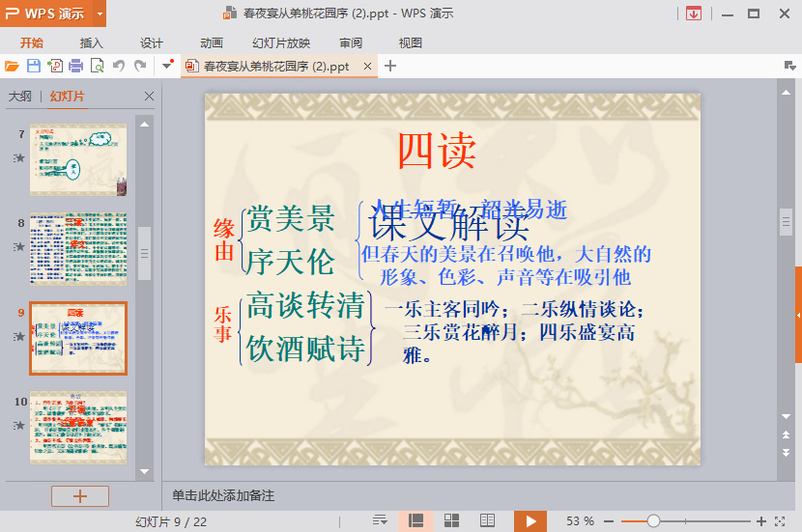Select normal view toggle in status bar
Image resolution: width=802 pixels, height=532 pixels.
click(x=416, y=520)
